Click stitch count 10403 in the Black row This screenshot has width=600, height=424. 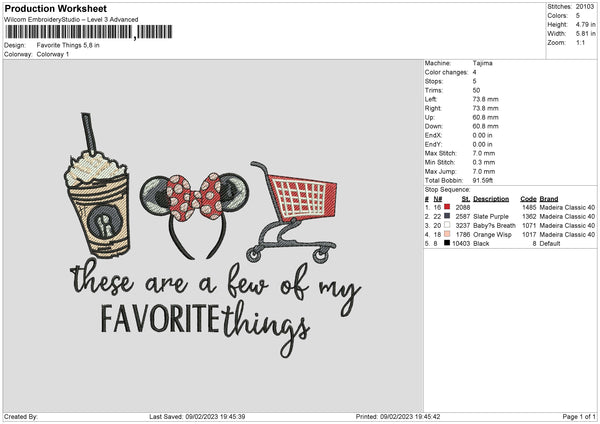click(461, 244)
